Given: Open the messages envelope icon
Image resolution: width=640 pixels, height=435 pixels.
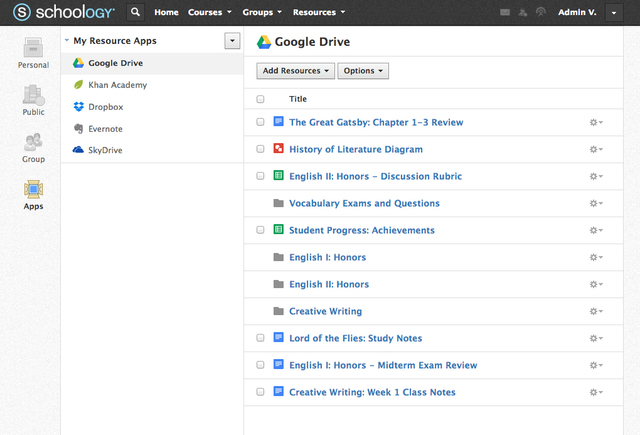Looking at the screenshot, I should click(x=505, y=12).
